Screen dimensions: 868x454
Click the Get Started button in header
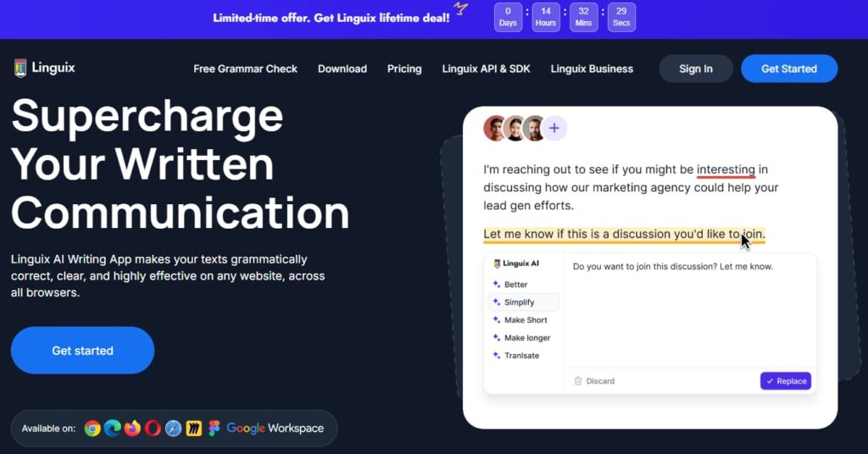(x=789, y=69)
